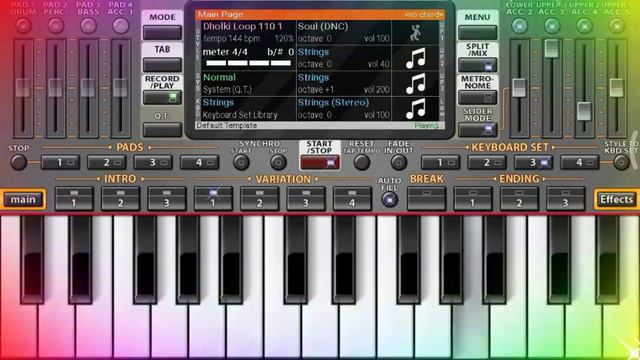This screenshot has height=360, width=640.
Task: Select ENDING button 2
Action: pyautogui.click(x=519, y=198)
